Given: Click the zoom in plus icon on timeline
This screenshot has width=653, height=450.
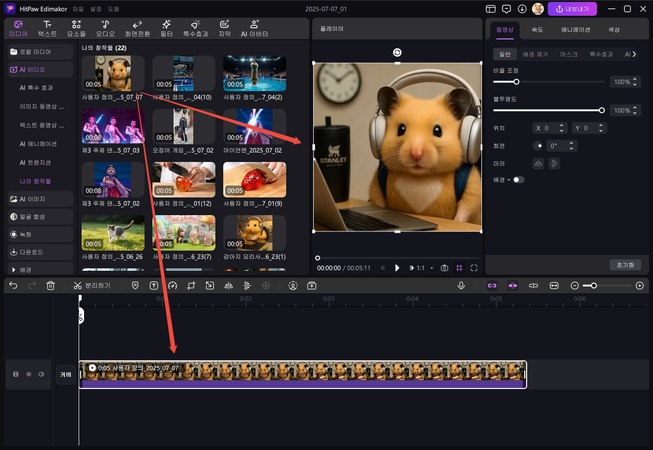Looking at the screenshot, I should [x=640, y=286].
